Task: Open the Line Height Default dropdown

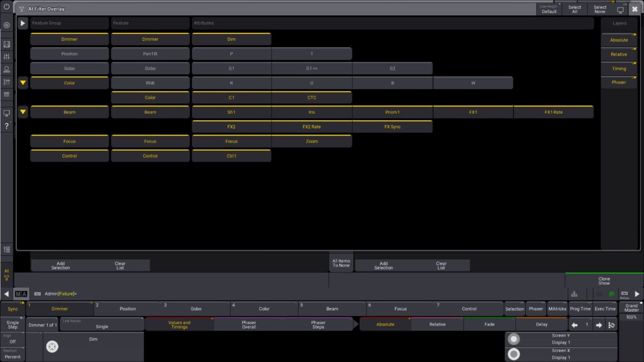Action: [549, 9]
